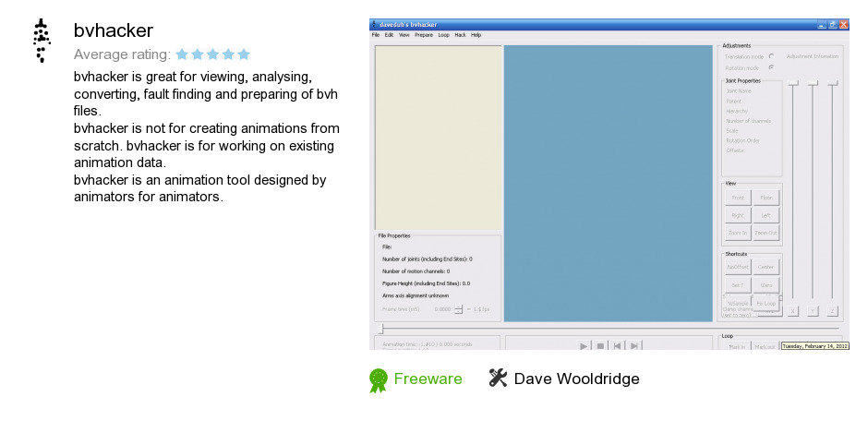
Task: Click the Mark in loop button
Action: 737,346
